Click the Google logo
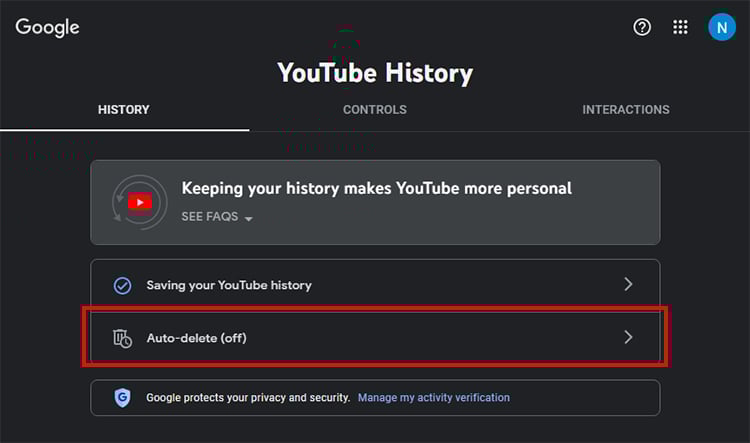 [x=47, y=27]
